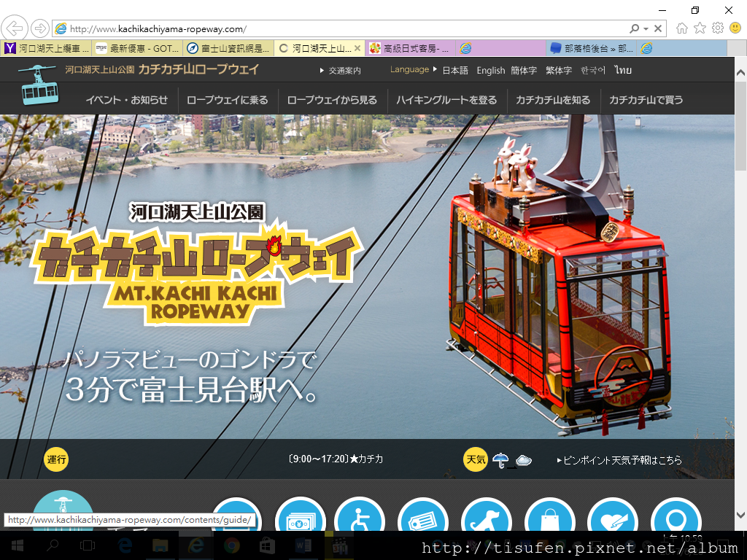
Task: Stop page loading with address bar X
Action: pos(658,28)
